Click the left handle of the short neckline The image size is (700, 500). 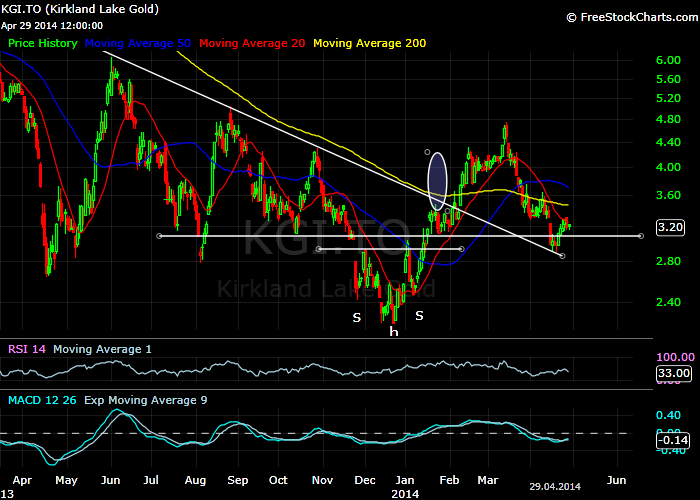point(318,249)
